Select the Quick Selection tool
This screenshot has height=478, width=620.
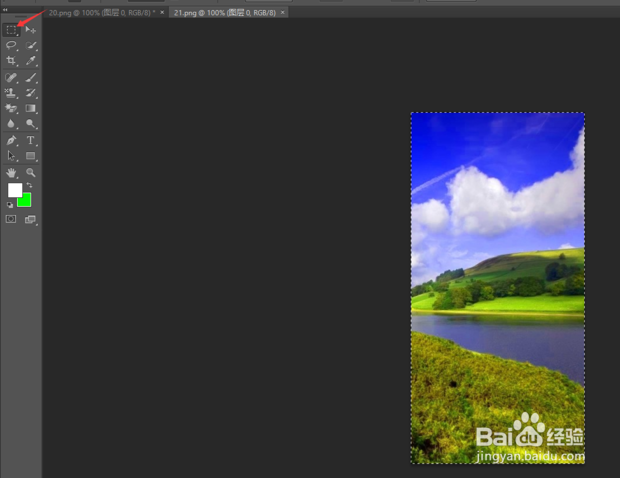tap(30, 45)
